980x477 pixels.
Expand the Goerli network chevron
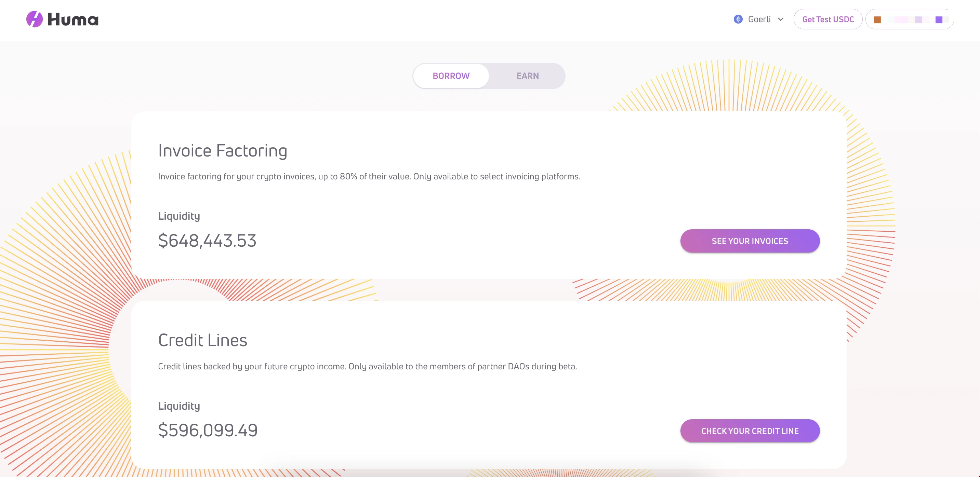point(781,19)
